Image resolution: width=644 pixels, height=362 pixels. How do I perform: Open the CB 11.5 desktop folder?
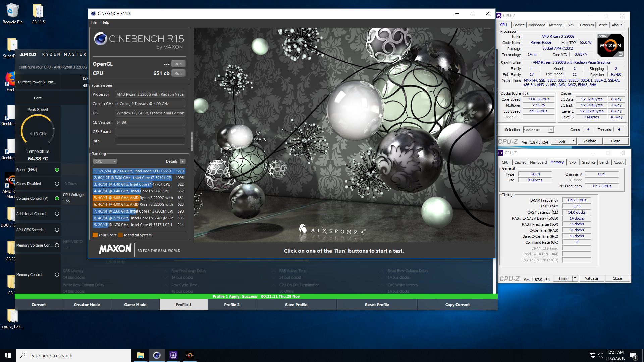tap(38, 14)
